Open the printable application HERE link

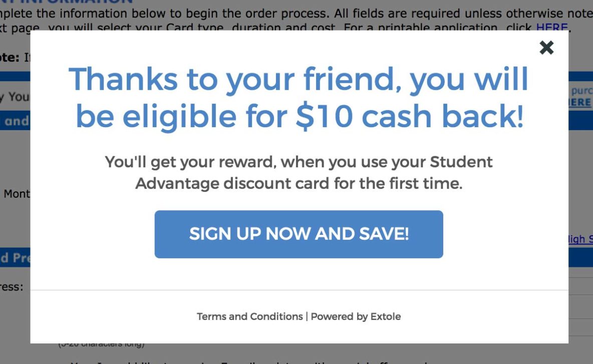551,27
